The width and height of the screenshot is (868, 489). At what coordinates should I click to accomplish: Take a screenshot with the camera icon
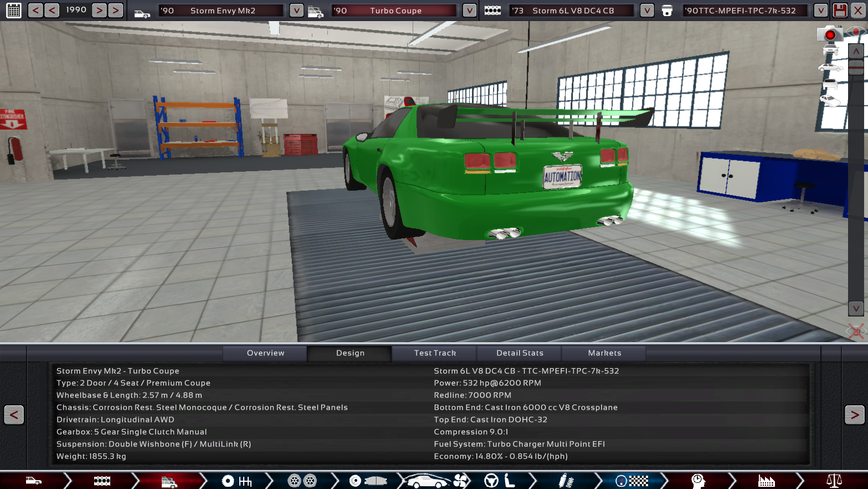[829, 34]
